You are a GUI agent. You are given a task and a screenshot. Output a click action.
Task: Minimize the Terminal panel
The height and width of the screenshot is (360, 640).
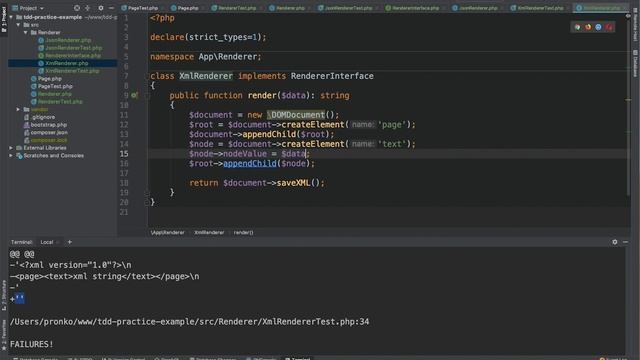tap(625, 242)
